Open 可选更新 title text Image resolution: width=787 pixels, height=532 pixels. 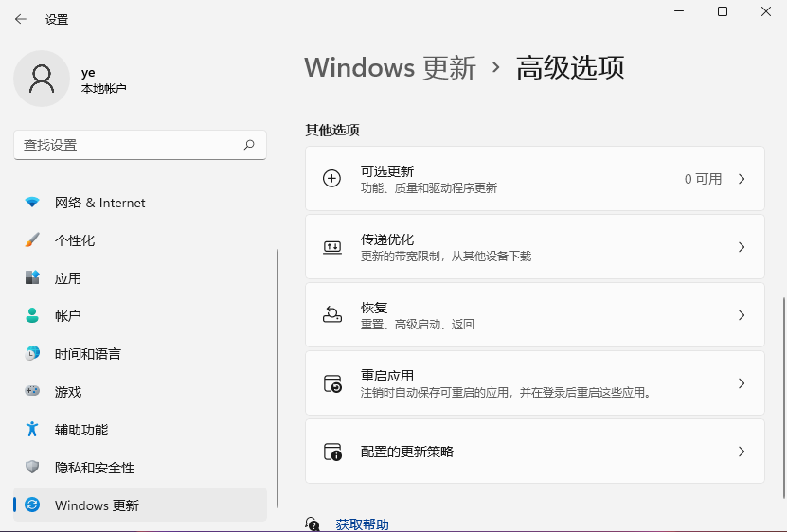[387, 171]
